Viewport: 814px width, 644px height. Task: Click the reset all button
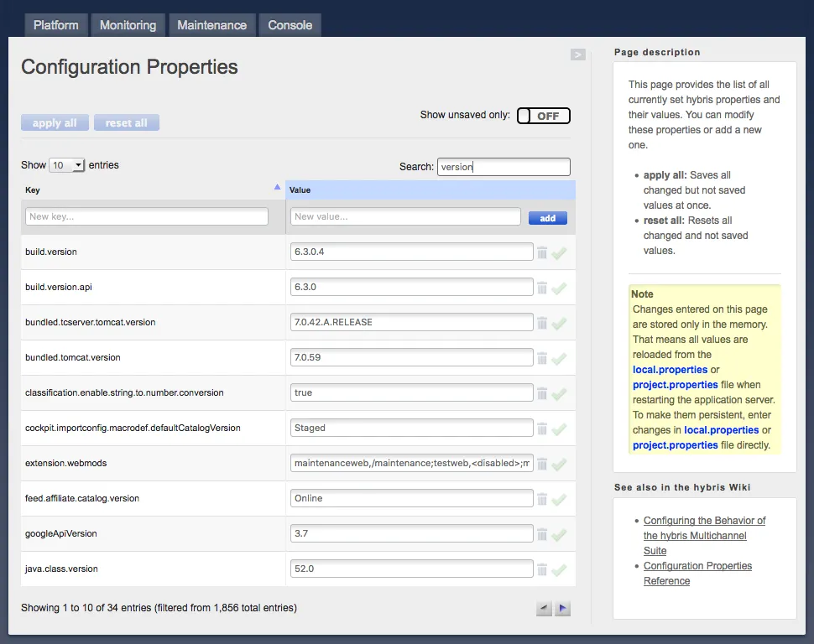[126, 123]
